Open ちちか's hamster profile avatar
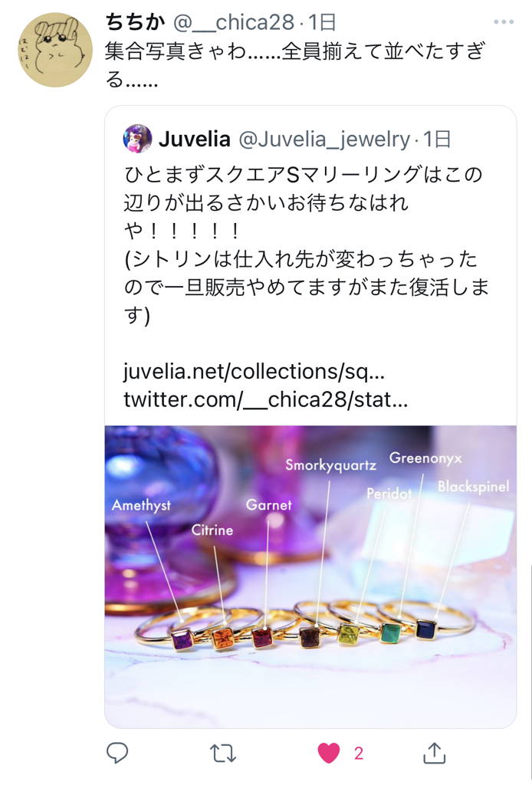The image size is (532, 785). pyautogui.click(x=55, y=50)
